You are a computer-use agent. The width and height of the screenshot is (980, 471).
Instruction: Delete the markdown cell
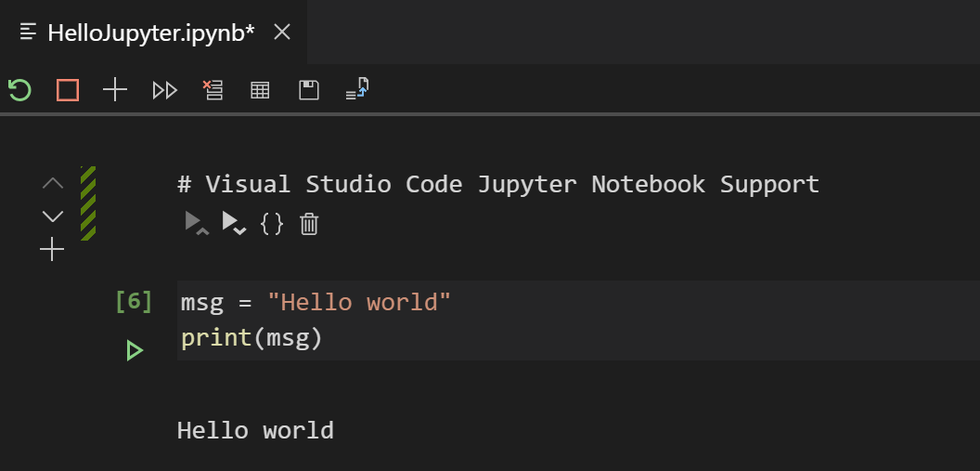click(x=309, y=224)
